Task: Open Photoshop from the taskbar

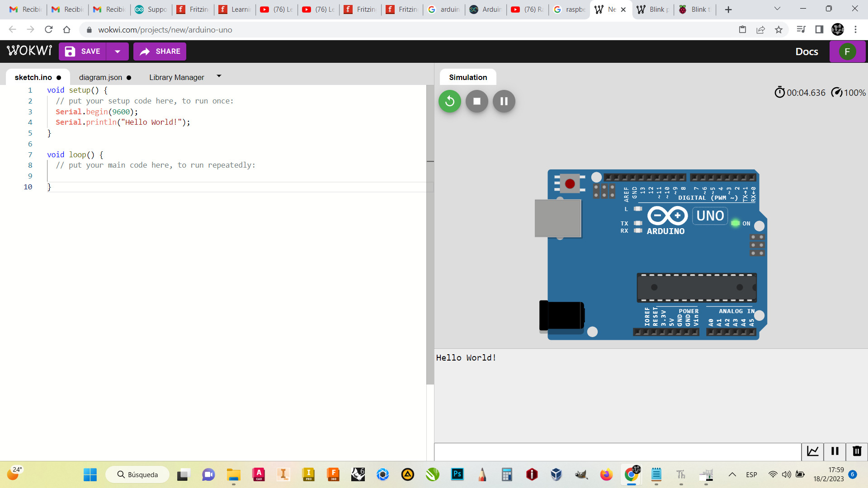Action: tap(457, 474)
